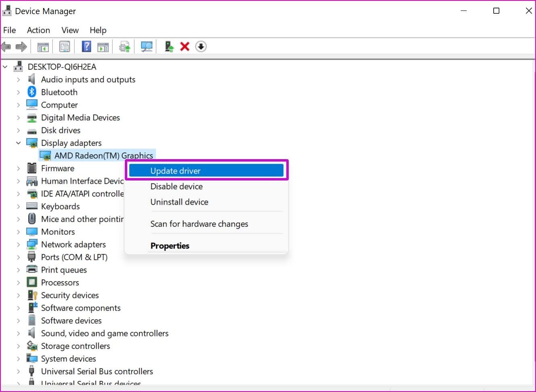Expand the Network adapters category

18,245
